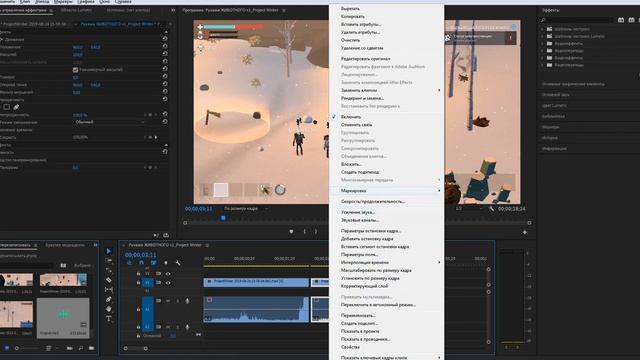Toggle the uniform scale checkbox
This screenshot has width=640, height=360.
[x=75, y=70]
